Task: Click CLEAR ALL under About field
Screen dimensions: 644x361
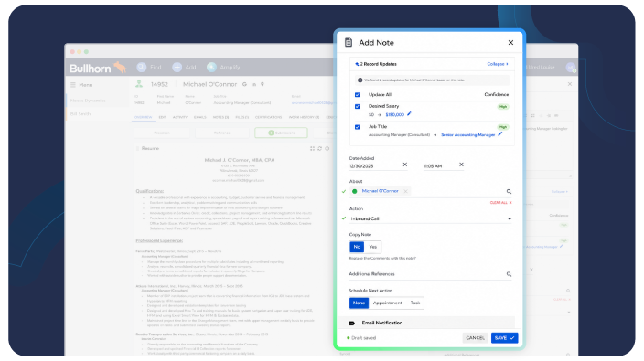Action: point(500,203)
